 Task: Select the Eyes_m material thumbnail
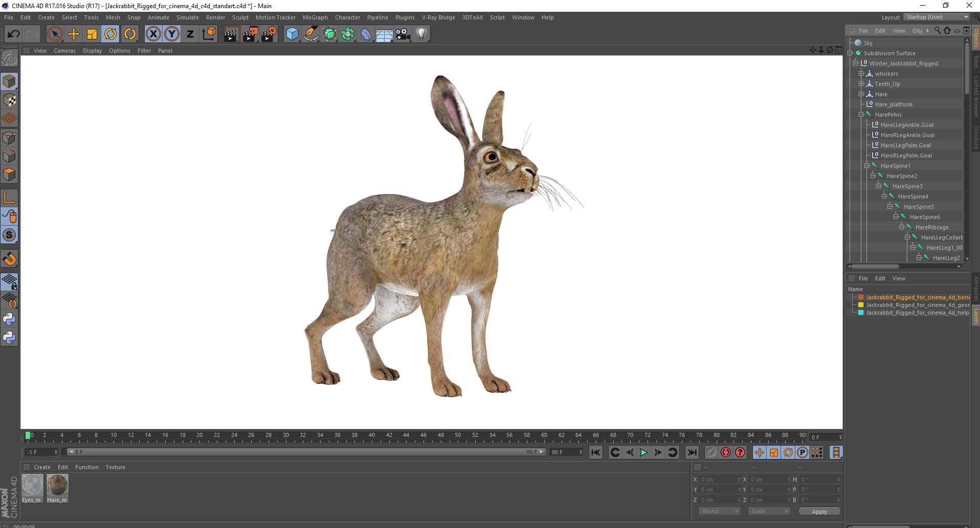point(32,488)
